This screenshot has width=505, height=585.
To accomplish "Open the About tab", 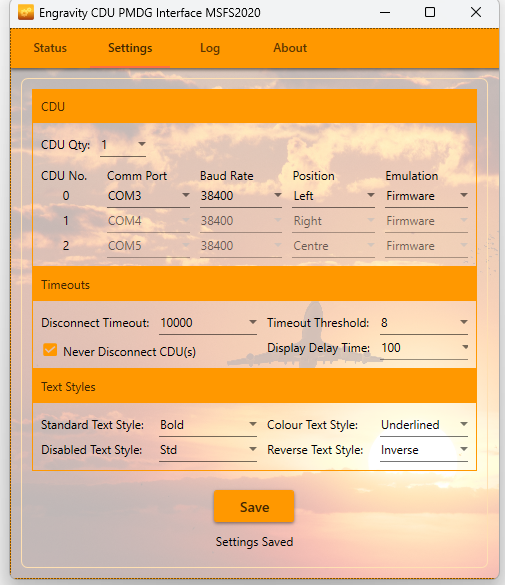I will (290, 48).
